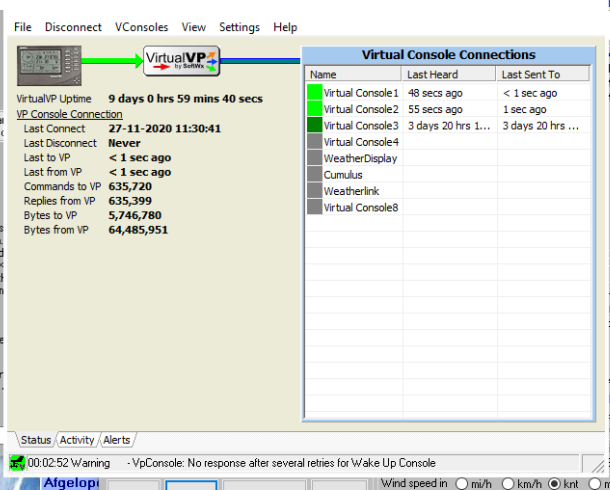Open the File menu

click(x=23, y=27)
